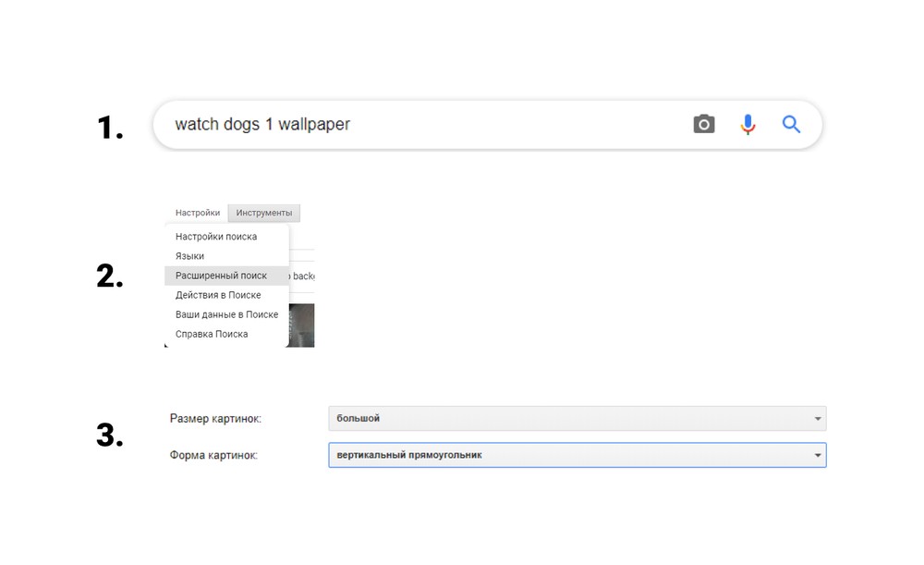The width and height of the screenshot is (924, 565).
Task: Open the Настройки tab
Action: point(198,213)
